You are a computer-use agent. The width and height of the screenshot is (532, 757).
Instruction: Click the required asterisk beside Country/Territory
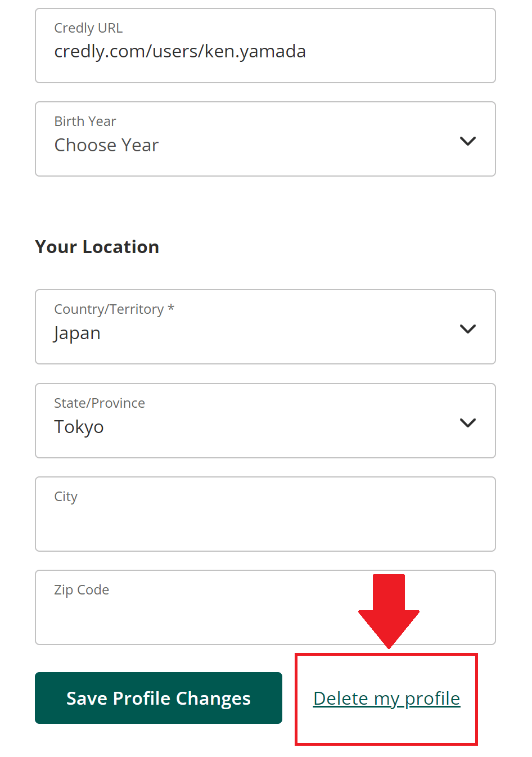(171, 308)
